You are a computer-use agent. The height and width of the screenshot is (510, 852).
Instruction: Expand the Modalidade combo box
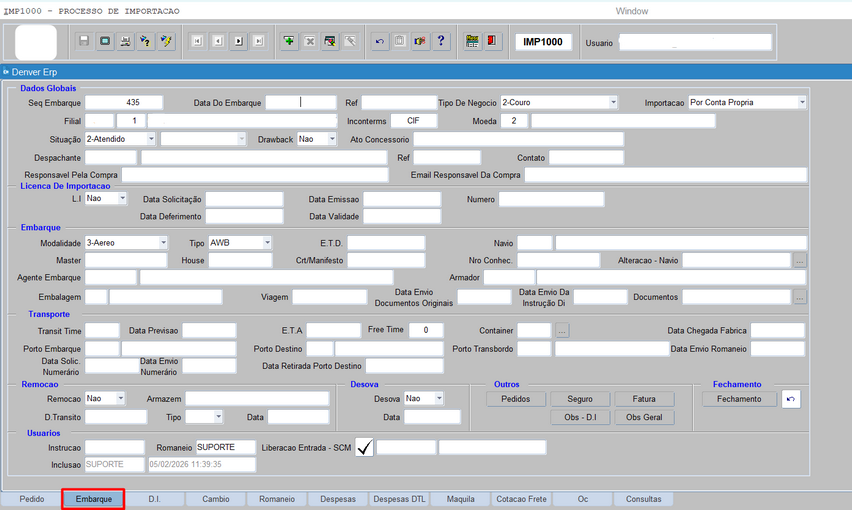pyautogui.click(x=163, y=243)
